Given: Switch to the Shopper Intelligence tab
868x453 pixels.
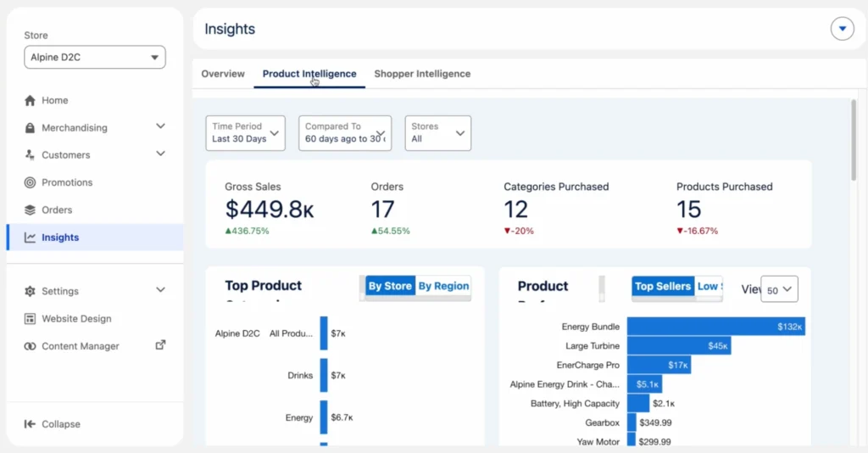Looking at the screenshot, I should click(422, 74).
